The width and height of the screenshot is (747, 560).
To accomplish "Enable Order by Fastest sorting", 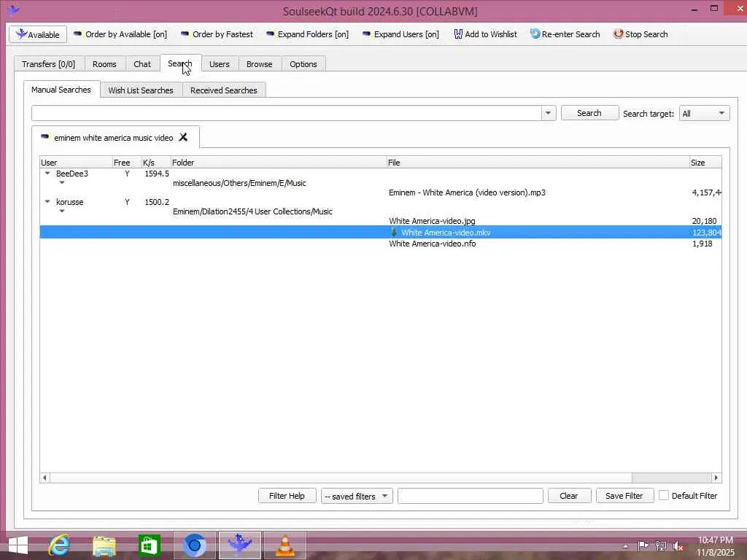I will [217, 34].
